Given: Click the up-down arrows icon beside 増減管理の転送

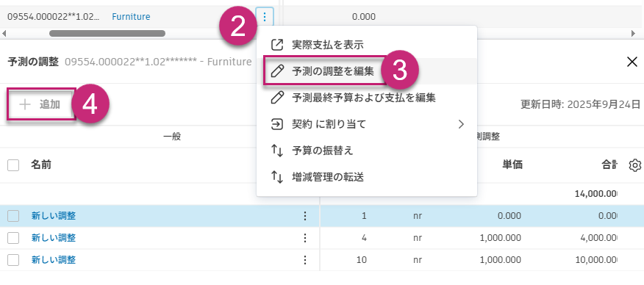Looking at the screenshot, I should point(278,177).
